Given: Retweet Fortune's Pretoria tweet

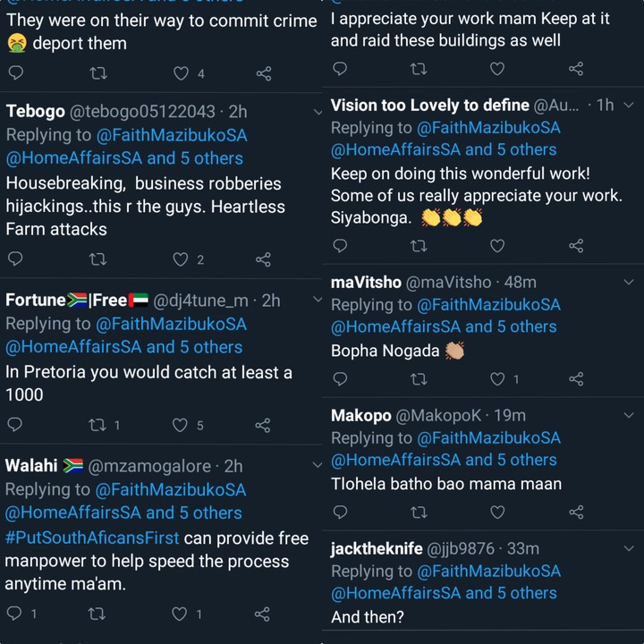Looking at the screenshot, I should [97, 425].
